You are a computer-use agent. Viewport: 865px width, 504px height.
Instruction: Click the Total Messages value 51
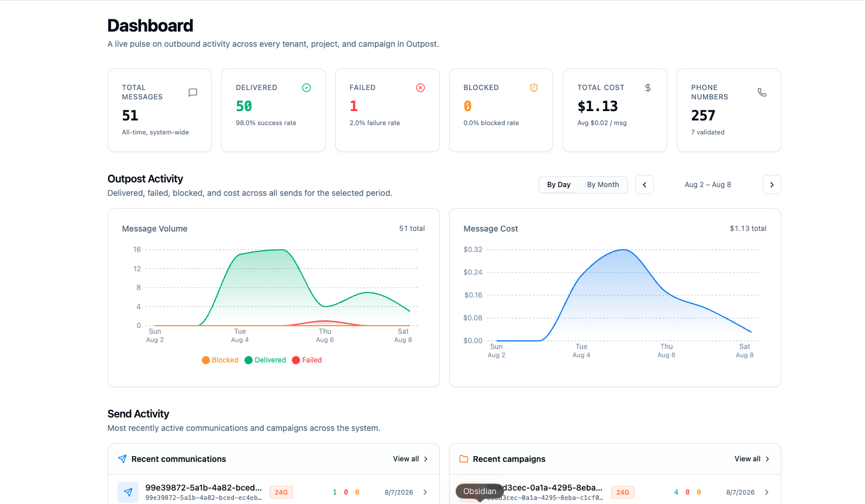(x=130, y=116)
